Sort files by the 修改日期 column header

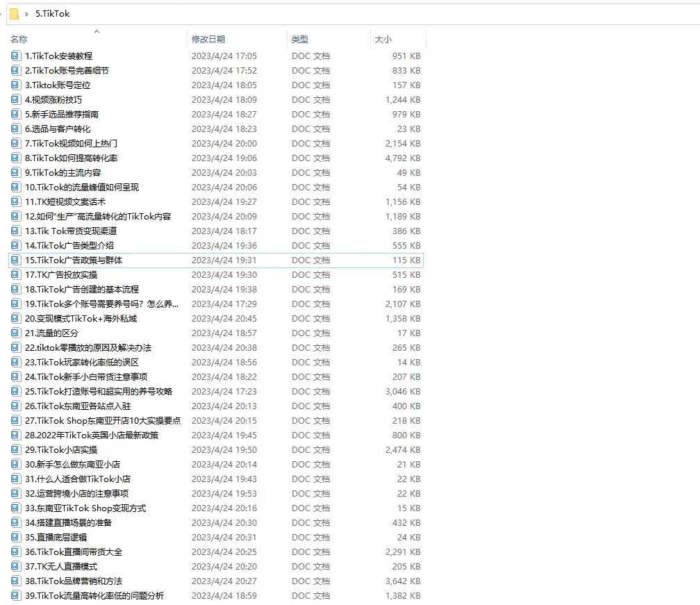point(208,40)
